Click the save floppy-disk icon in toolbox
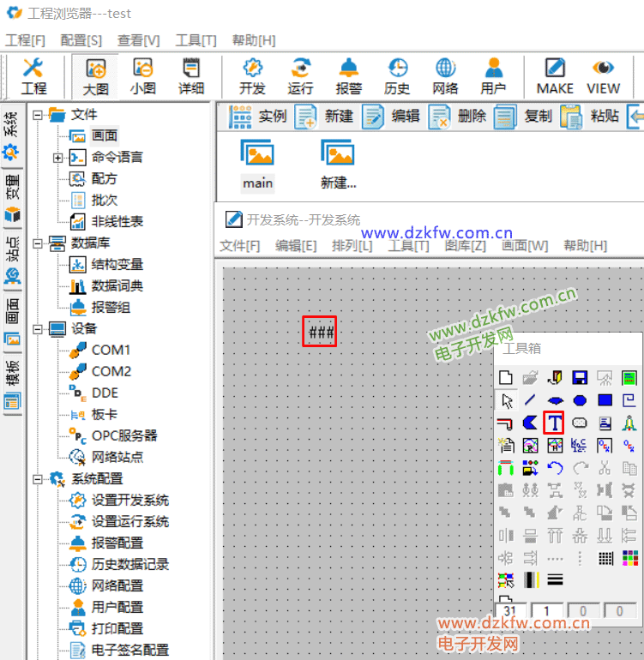 pyautogui.click(x=580, y=378)
